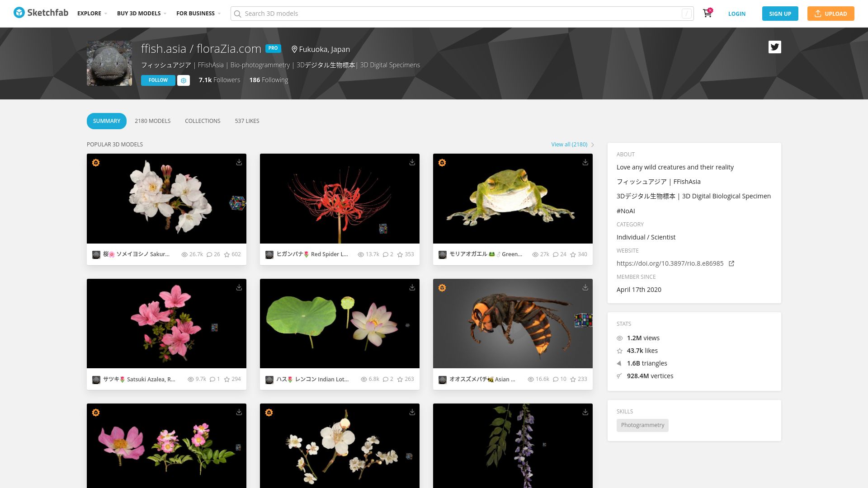868x488 pixels.
Task: Open View all (2180) link
Action: 569,145
